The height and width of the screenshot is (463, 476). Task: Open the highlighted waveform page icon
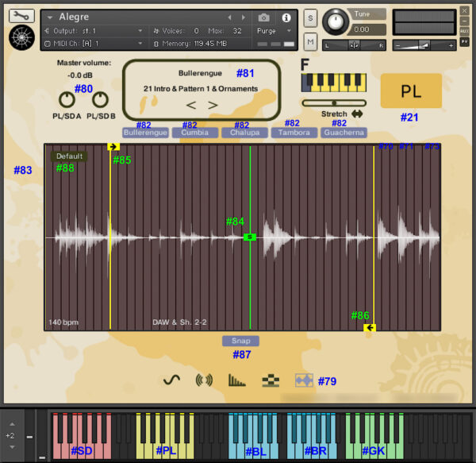click(x=304, y=380)
